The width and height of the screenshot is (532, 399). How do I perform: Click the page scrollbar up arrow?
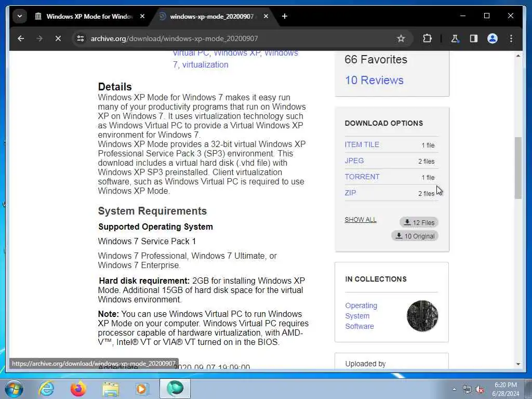point(518,56)
